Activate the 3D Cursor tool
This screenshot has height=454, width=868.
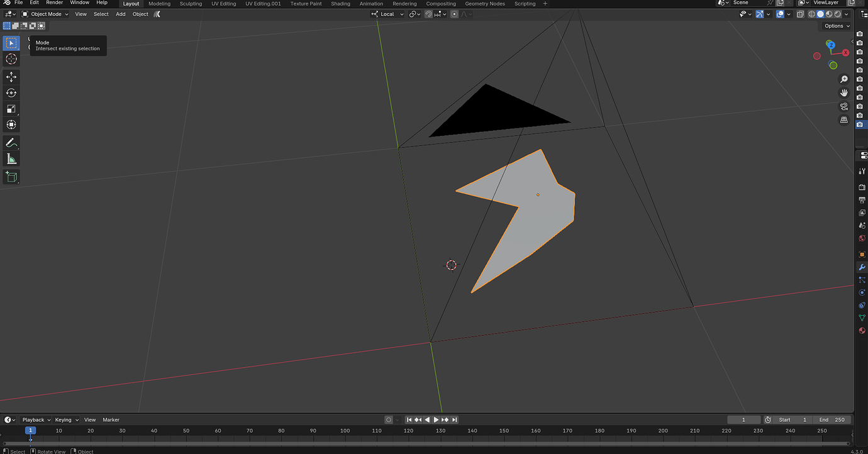tap(11, 59)
